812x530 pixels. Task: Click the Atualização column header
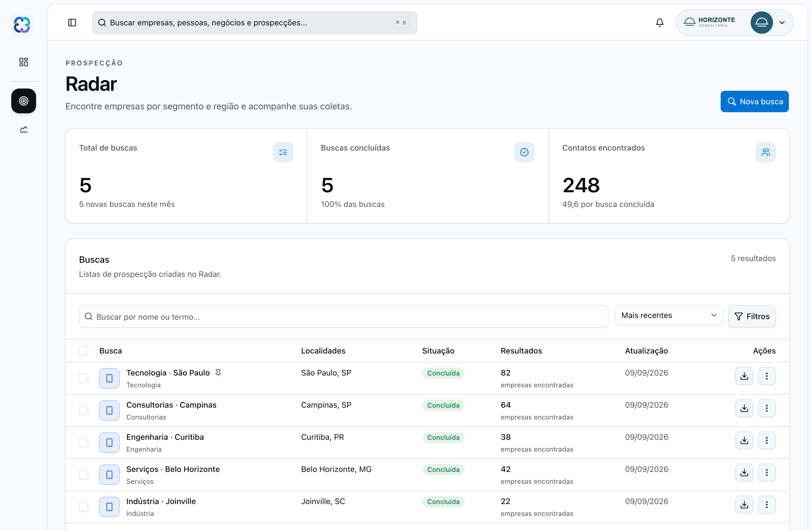(646, 351)
